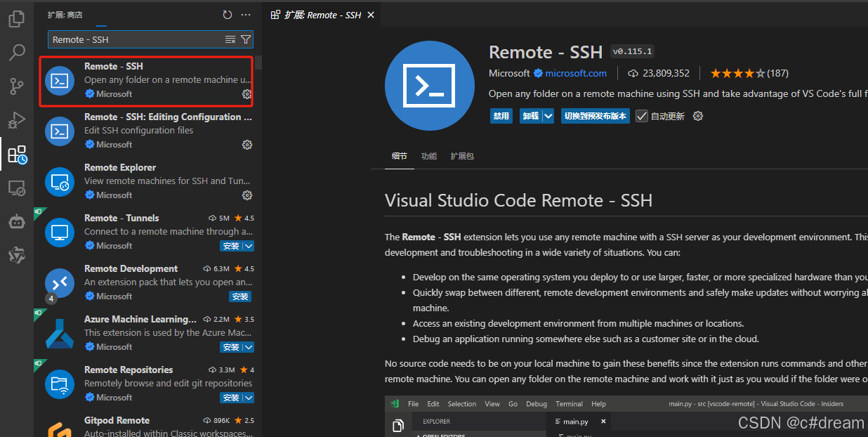
Task: Expand the 卸载 dropdown arrow
Action: pos(548,116)
